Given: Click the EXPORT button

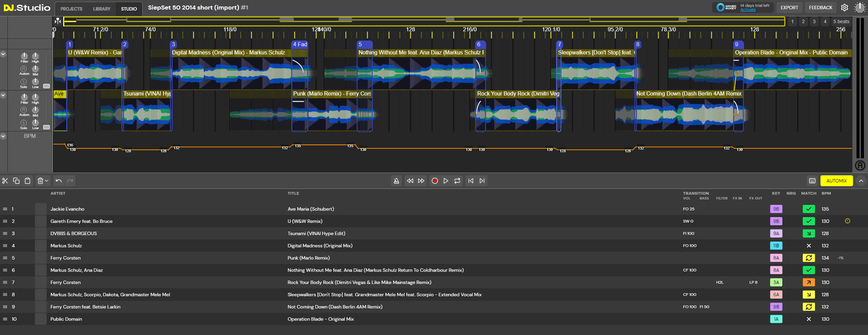Looking at the screenshot, I should click(789, 8).
